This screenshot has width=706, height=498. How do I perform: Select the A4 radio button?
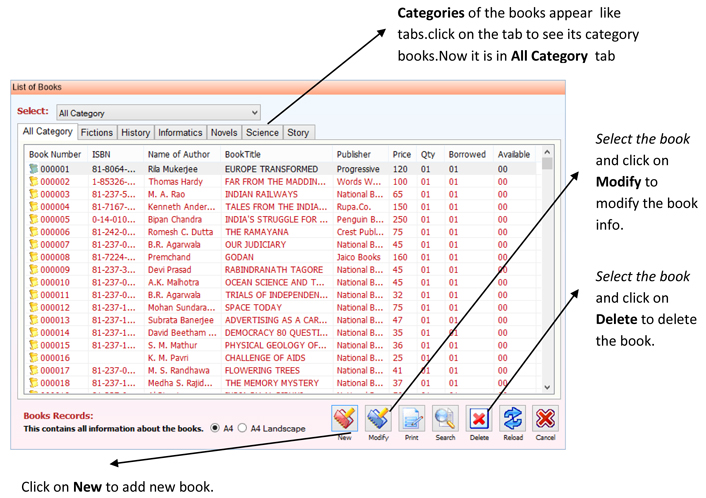pos(215,428)
